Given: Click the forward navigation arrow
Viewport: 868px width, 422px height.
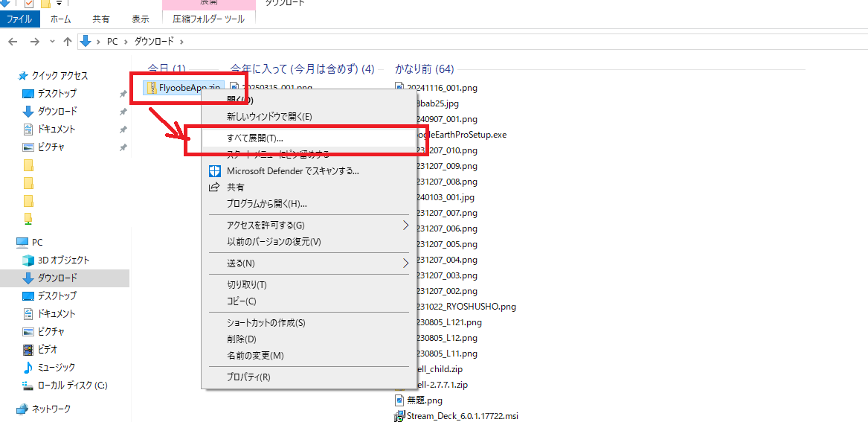Looking at the screenshot, I should (34, 42).
